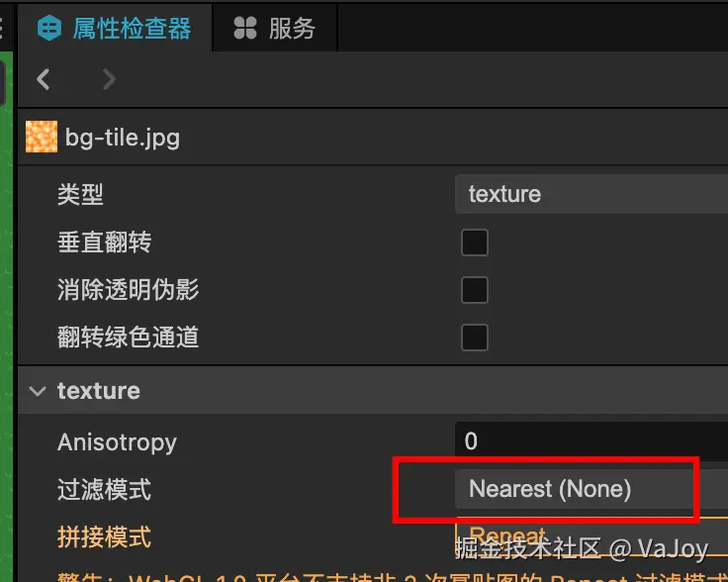The height and width of the screenshot is (582, 728).
Task: Switch to the 服务 tab
Action: (275, 28)
